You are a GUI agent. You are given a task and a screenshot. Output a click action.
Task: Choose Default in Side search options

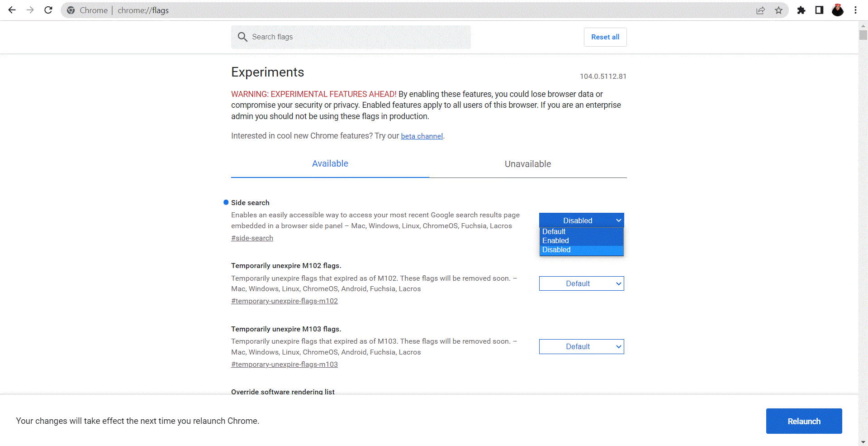coord(581,232)
